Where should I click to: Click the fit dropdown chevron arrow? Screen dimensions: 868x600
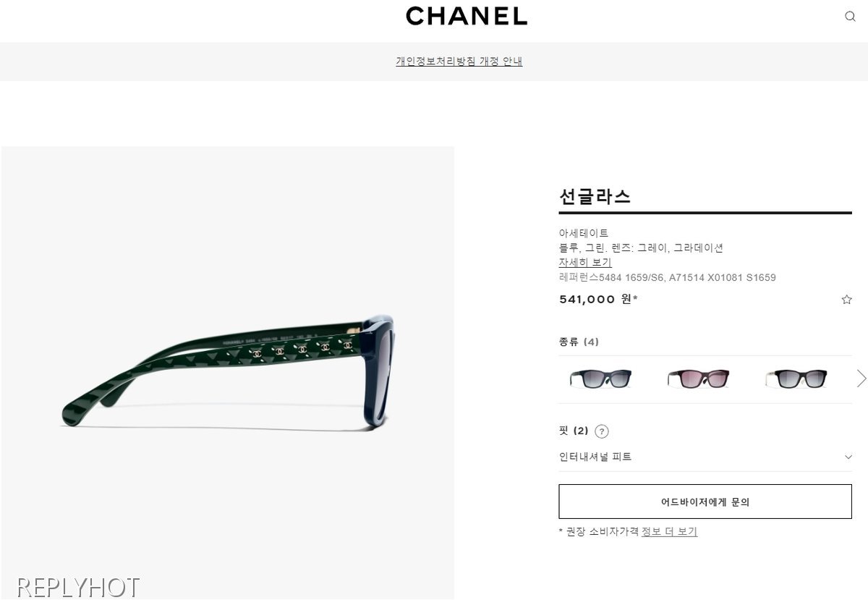pyautogui.click(x=848, y=457)
